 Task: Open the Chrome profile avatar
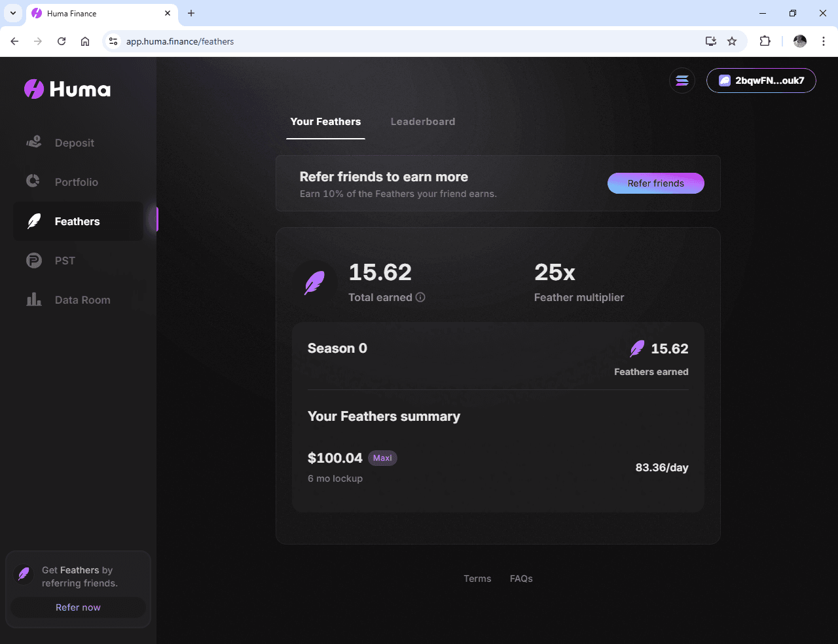point(800,41)
